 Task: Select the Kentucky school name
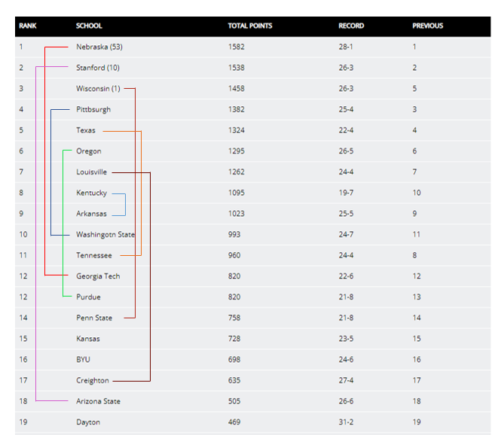(x=91, y=193)
